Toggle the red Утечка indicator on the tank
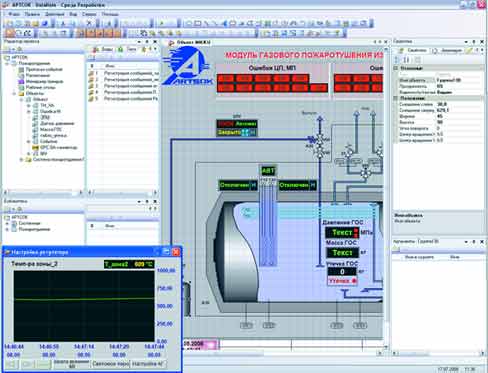 point(342,281)
